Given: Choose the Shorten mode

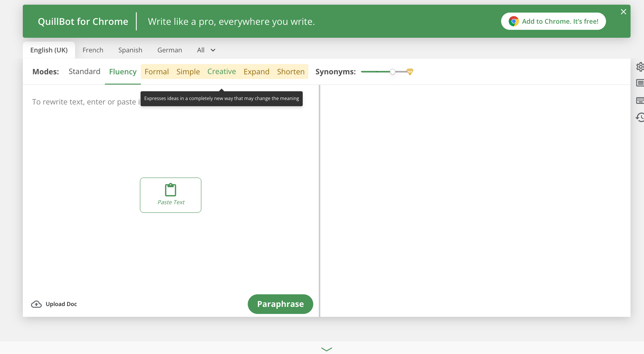Looking at the screenshot, I should click(x=291, y=72).
